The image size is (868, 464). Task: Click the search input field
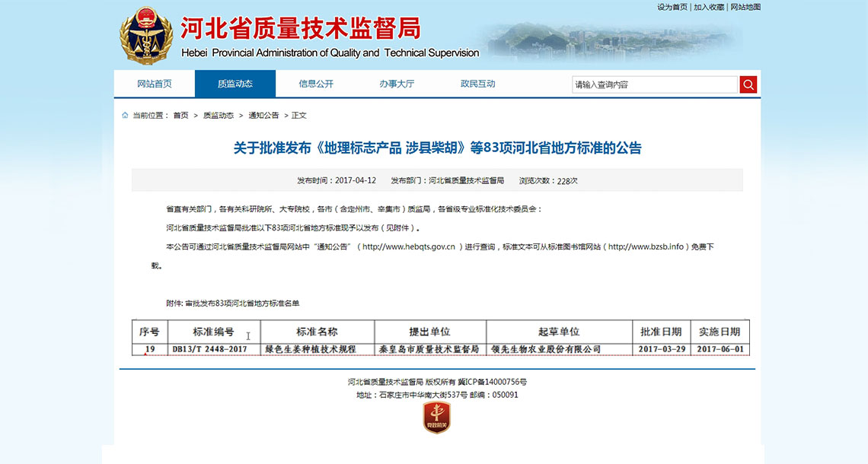[x=655, y=84]
